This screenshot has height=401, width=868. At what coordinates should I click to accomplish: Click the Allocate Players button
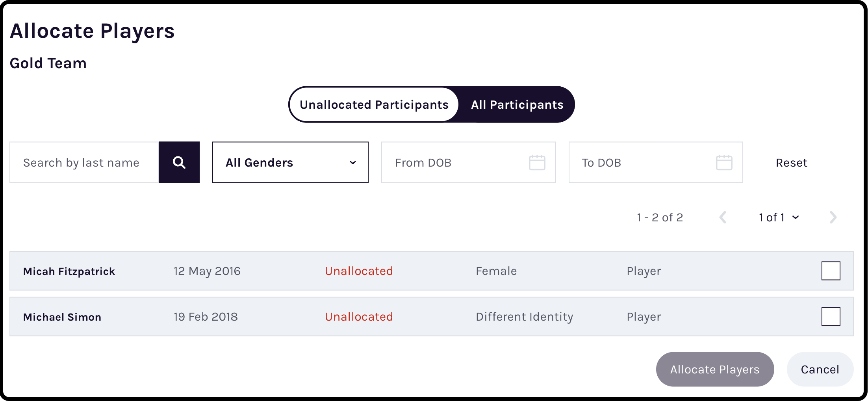click(715, 369)
